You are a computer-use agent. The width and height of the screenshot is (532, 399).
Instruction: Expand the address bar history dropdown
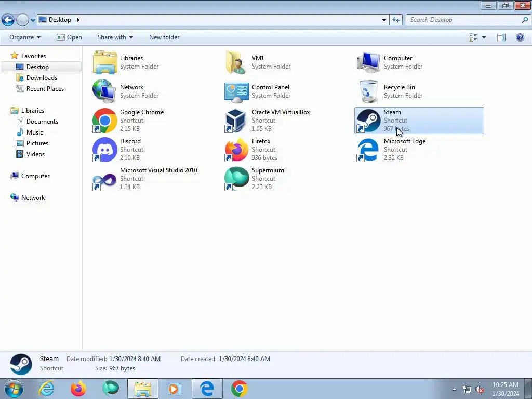click(x=384, y=20)
